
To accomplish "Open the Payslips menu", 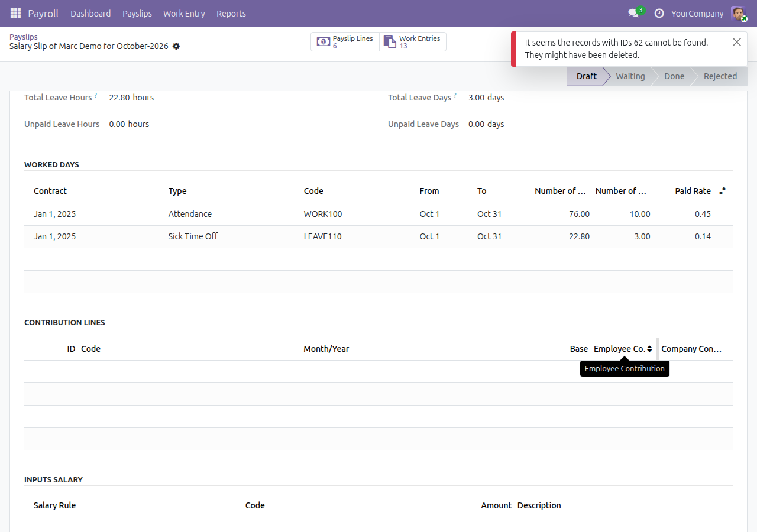I will (137, 13).
